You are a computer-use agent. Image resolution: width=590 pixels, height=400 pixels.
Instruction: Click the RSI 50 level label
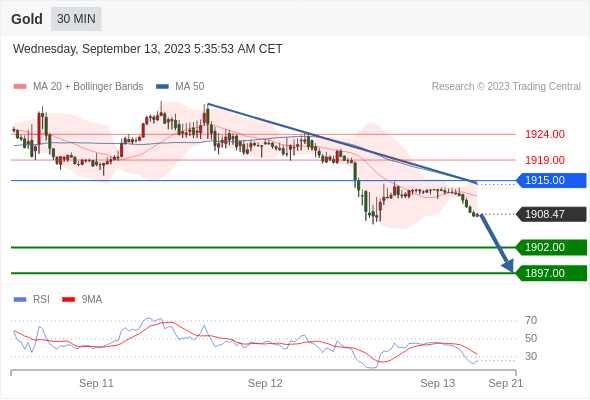pyautogui.click(x=531, y=338)
